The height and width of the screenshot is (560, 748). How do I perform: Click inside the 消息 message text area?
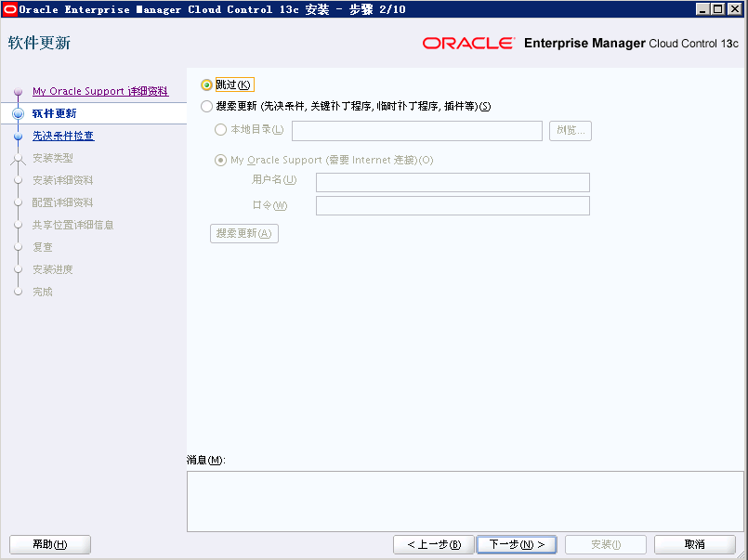tap(466, 501)
